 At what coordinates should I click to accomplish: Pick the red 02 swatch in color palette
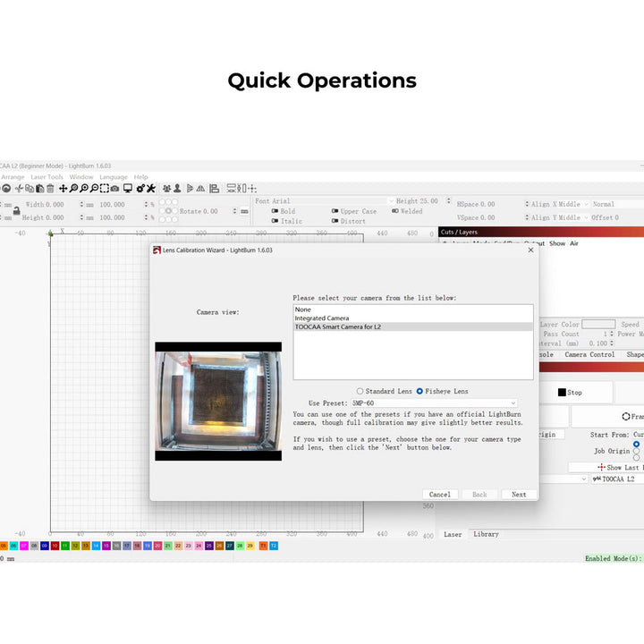[54, 545]
